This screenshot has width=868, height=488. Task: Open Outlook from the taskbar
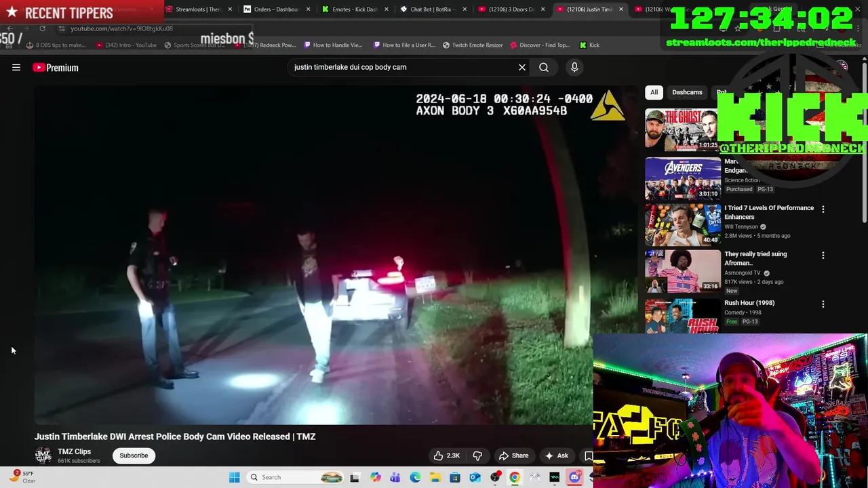[475, 477]
